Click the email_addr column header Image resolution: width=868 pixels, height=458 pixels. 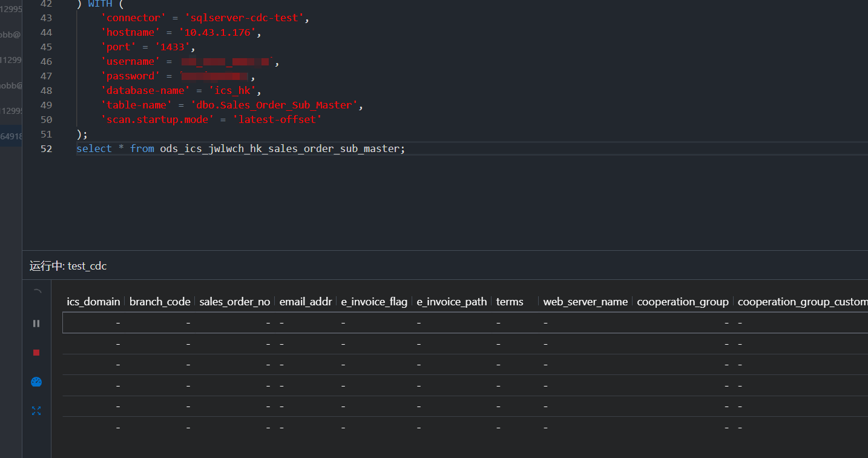pos(306,302)
